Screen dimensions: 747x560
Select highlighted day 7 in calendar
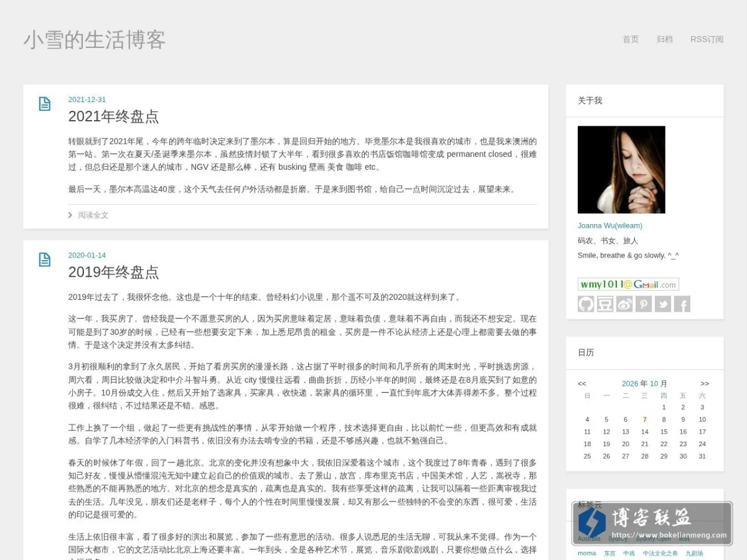(645, 419)
